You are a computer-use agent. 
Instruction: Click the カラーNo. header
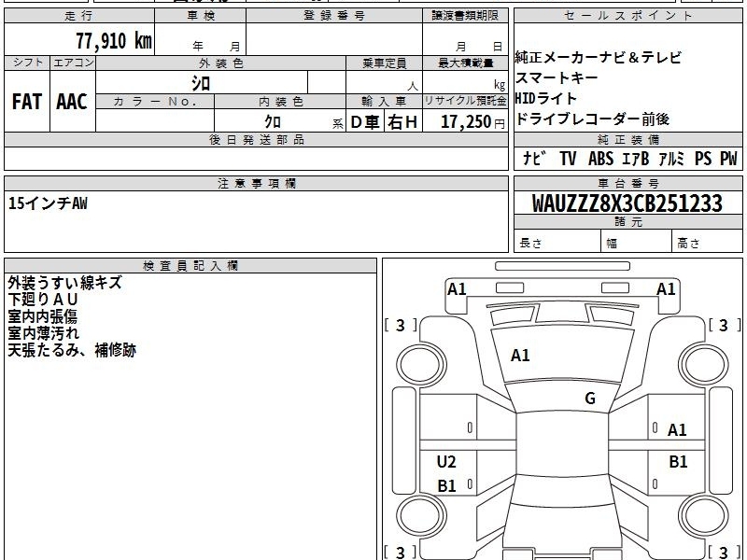click(155, 102)
